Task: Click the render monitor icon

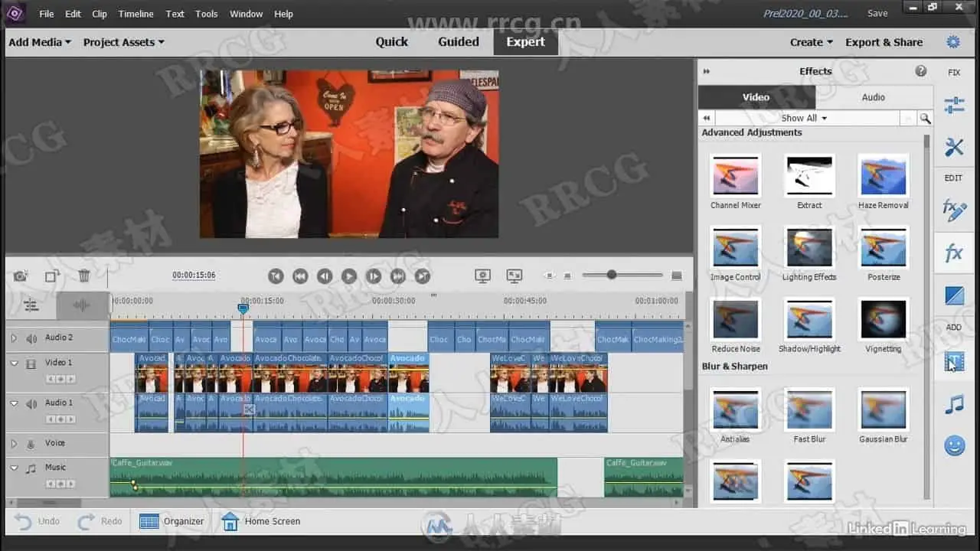Action: coord(482,276)
